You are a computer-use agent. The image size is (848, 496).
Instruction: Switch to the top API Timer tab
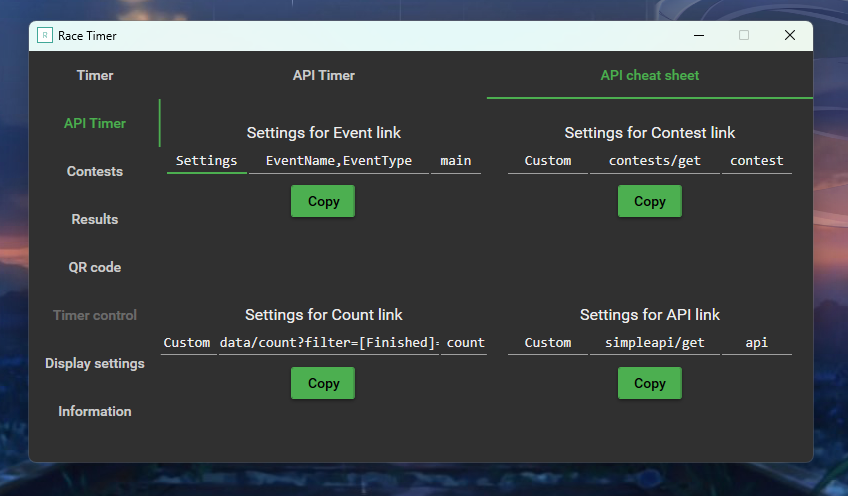(x=323, y=75)
